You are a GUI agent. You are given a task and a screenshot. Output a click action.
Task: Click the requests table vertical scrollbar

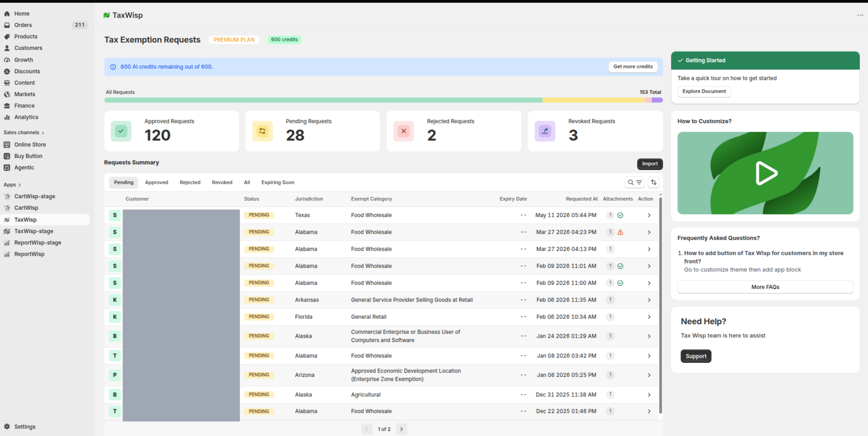click(660, 305)
